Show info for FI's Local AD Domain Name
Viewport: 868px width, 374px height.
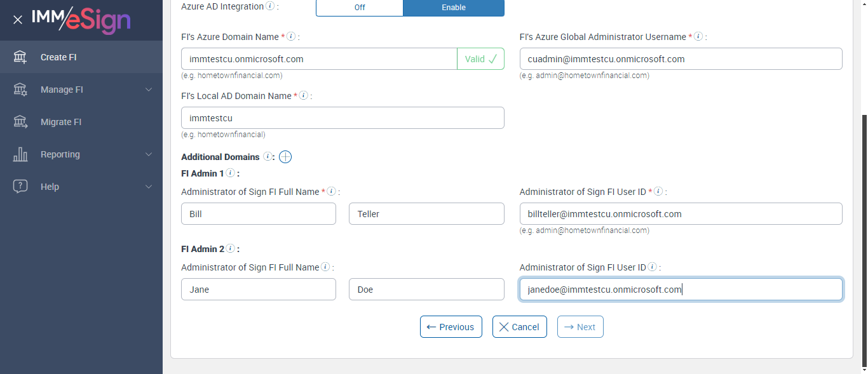click(x=304, y=96)
